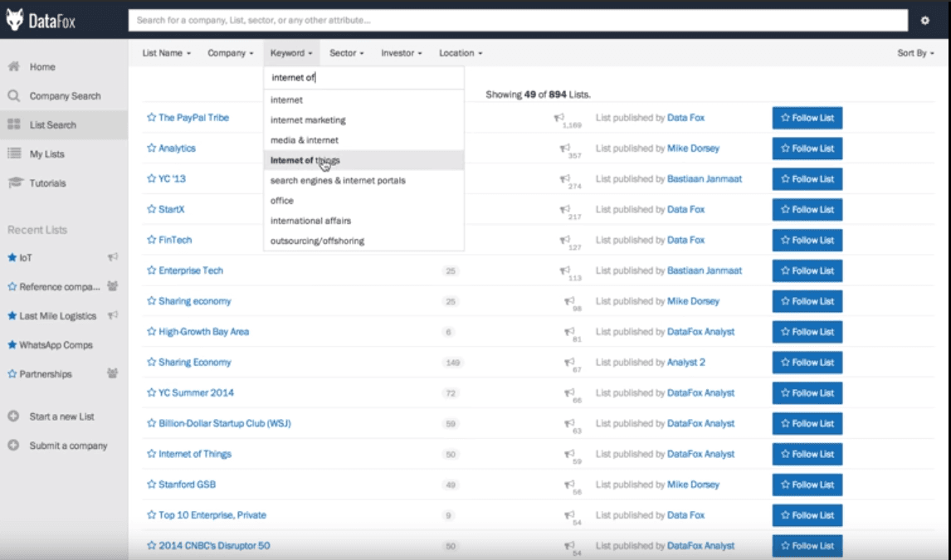Follow the Top 10 Enterprise, Private list
This screenshot has width=951, height=560.
(x=807, y=515)
